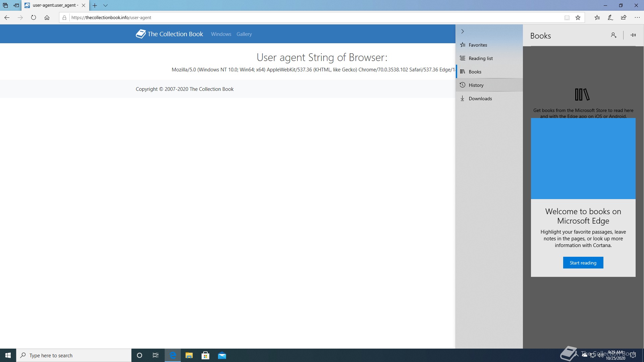644x362 pixels.
Task: Open History in the Hub
Action: (x=489, y=85)
